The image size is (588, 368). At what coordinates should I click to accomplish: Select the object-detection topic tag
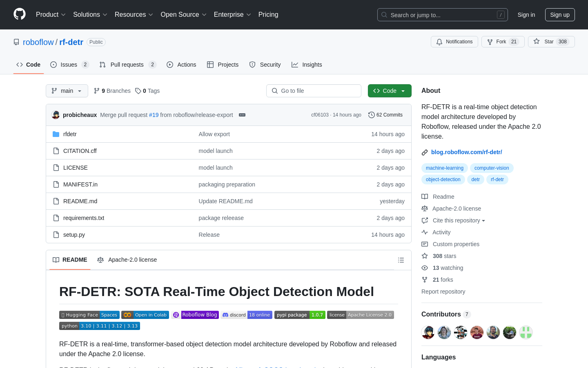pos(443,180)
